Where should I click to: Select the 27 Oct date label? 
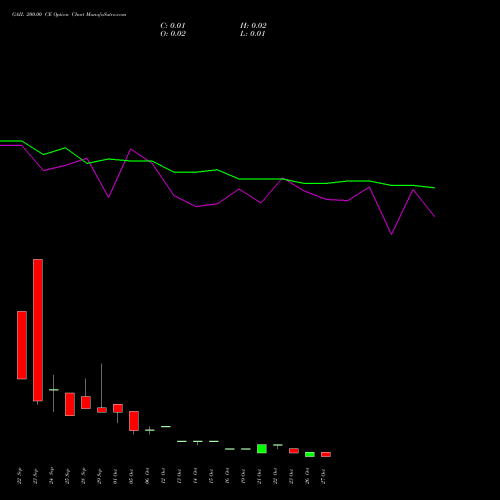click(323, 476)
